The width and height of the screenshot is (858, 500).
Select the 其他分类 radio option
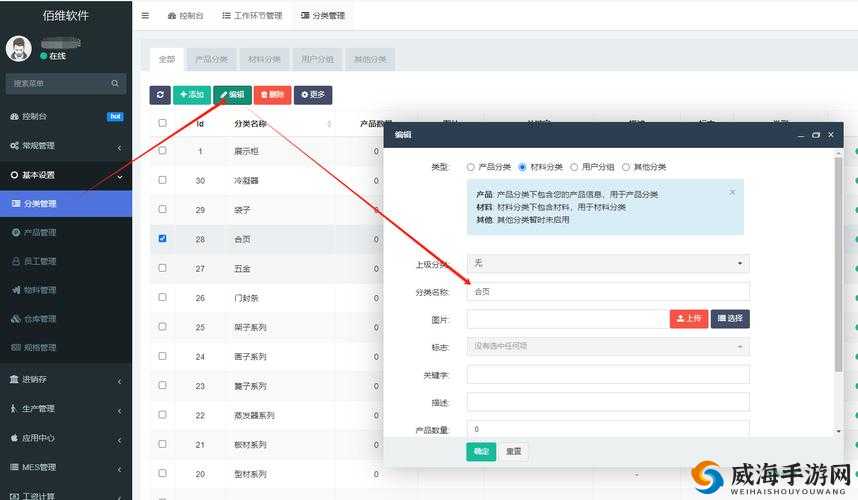pyautogui.click(x=625, y=167)
